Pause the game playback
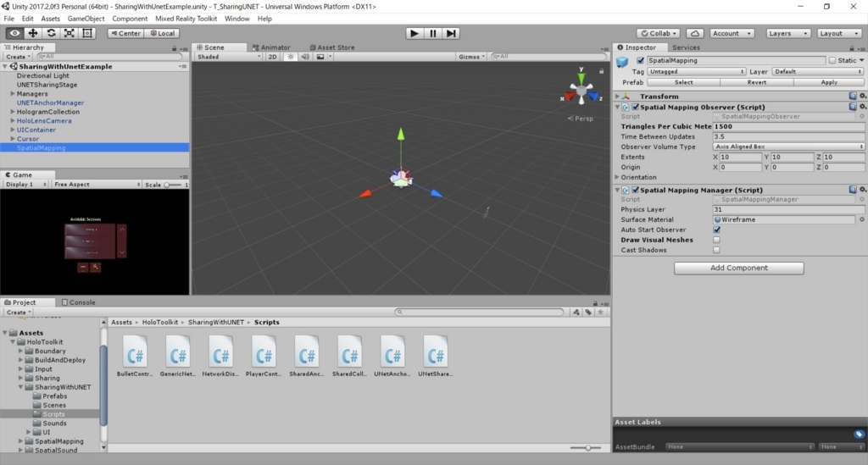This screenshot has height=465, width=868. (432, 33)
